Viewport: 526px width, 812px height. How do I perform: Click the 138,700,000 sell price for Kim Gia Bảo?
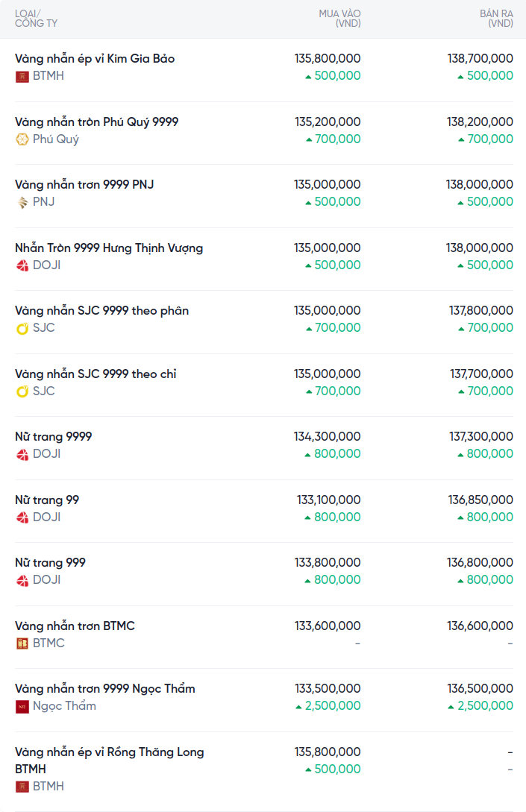[x=480, y=58]
